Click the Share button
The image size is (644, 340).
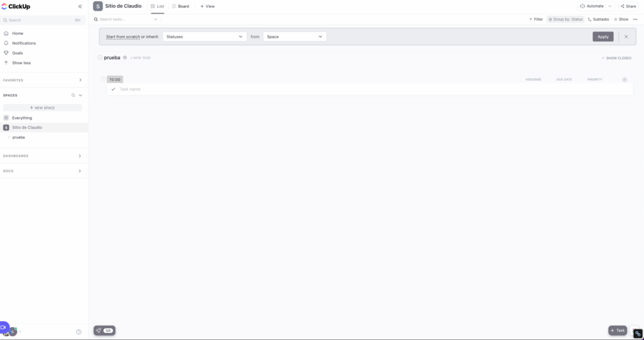[x=628, y=6]
